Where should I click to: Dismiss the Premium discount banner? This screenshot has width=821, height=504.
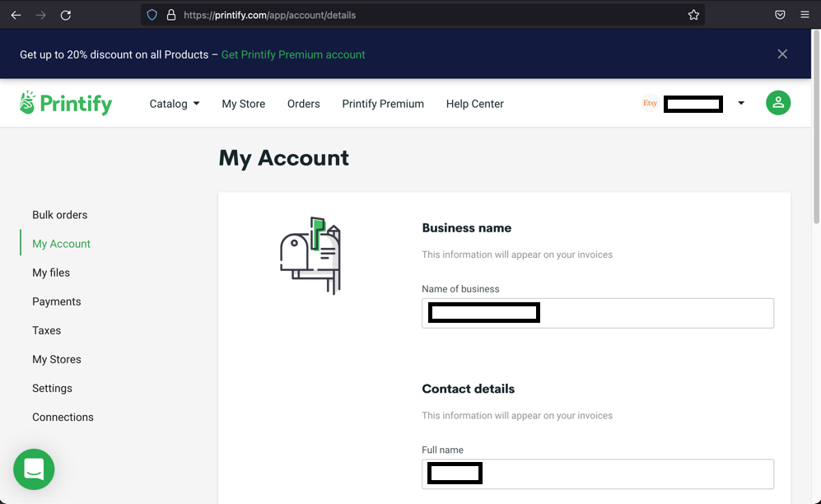[x=782, y=54]
